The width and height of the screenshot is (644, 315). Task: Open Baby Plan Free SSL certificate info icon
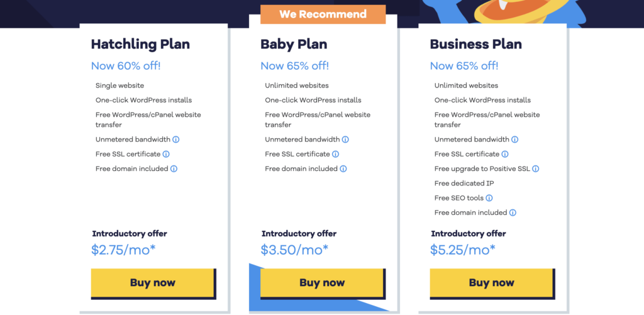[x=336, y=154]
